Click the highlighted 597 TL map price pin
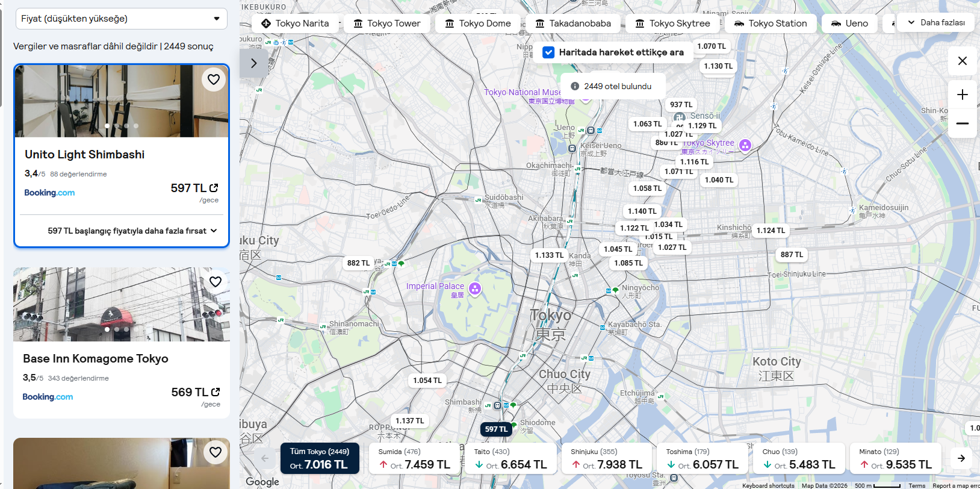 (x=497, y=429)
